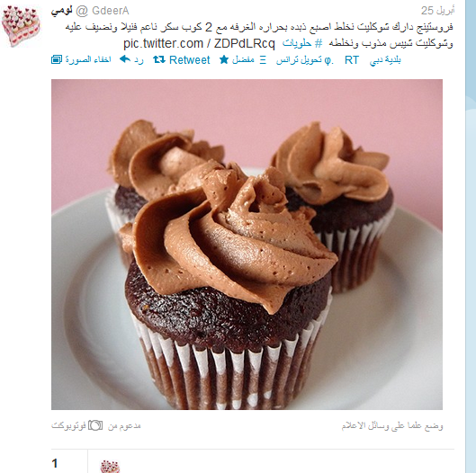Click the Retweet text button
The image size is (476, 473).
(190, 59)
